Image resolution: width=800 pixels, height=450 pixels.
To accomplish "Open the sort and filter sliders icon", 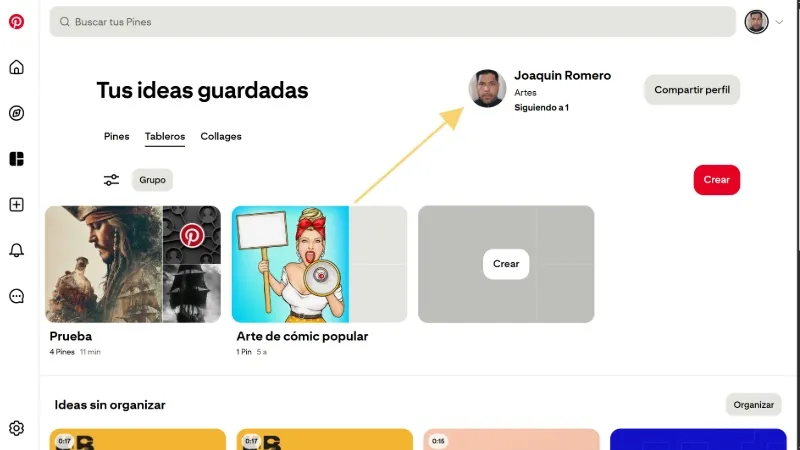I will coord(111,180).
